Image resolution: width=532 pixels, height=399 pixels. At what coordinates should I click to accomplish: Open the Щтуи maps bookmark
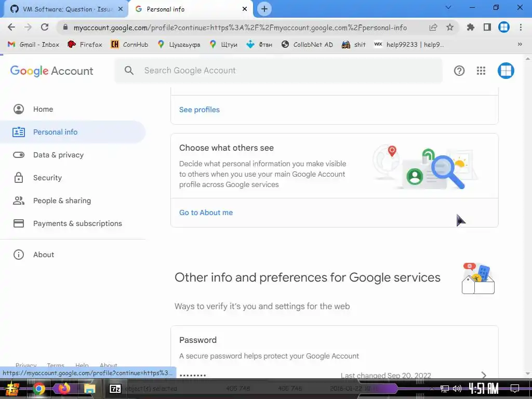coord(223,45)
